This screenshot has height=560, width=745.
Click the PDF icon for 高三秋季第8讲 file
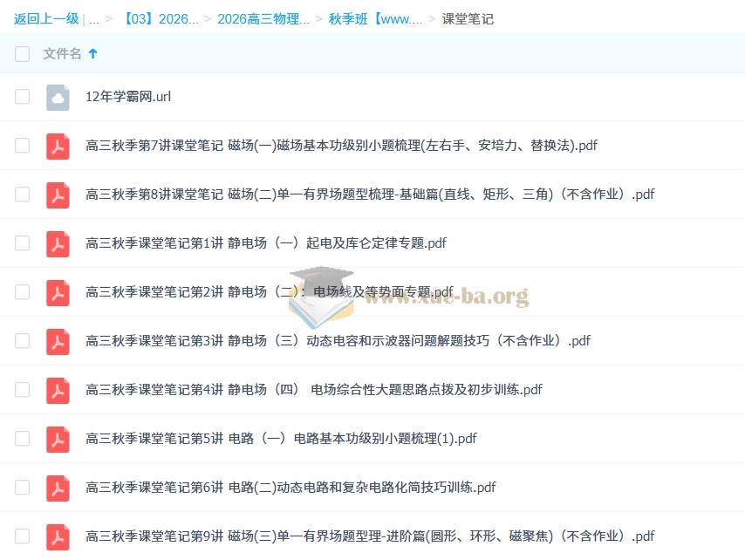(x=58, y=195)
